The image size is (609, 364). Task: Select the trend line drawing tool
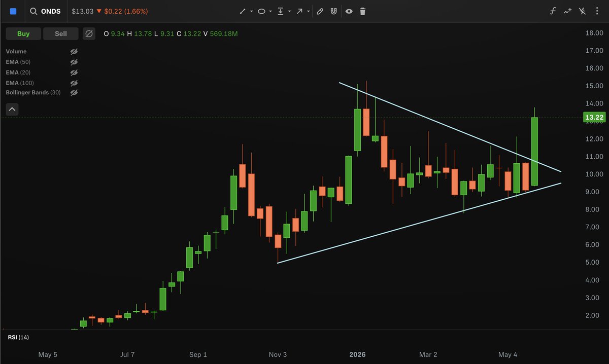[x=243, y=11]
